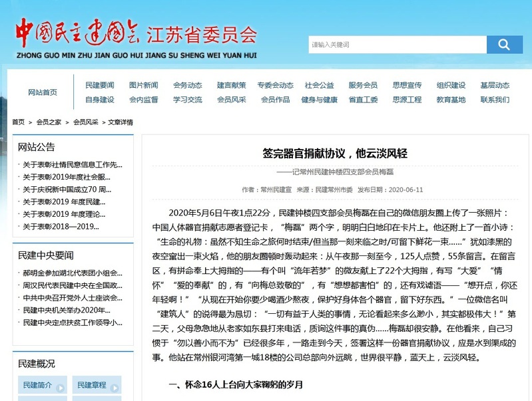Open notice 关于表彰2019年度社会服...
This screenshot has width=532, height=401.
(x=67, y=177)
